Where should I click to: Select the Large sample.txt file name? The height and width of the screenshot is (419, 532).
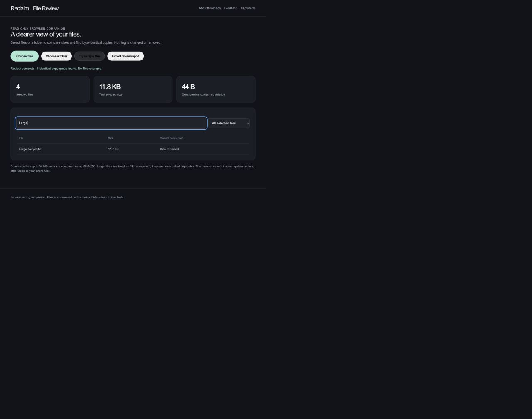30,149
